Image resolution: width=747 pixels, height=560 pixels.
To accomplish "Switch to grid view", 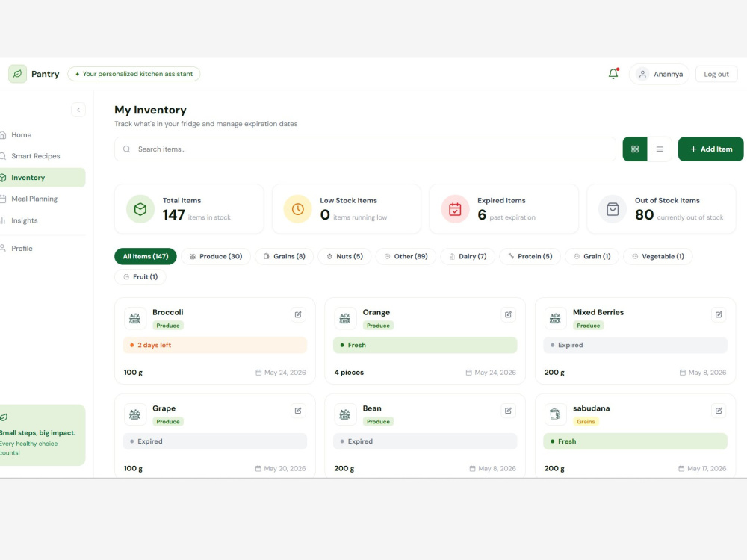I will 635,149.
